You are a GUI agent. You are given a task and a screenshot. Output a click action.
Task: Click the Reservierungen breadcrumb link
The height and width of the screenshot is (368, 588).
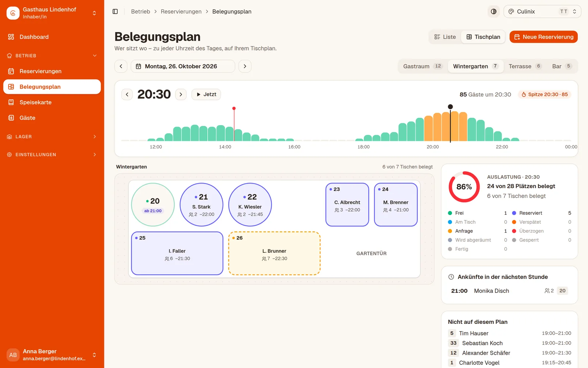(x=181, y=11)
